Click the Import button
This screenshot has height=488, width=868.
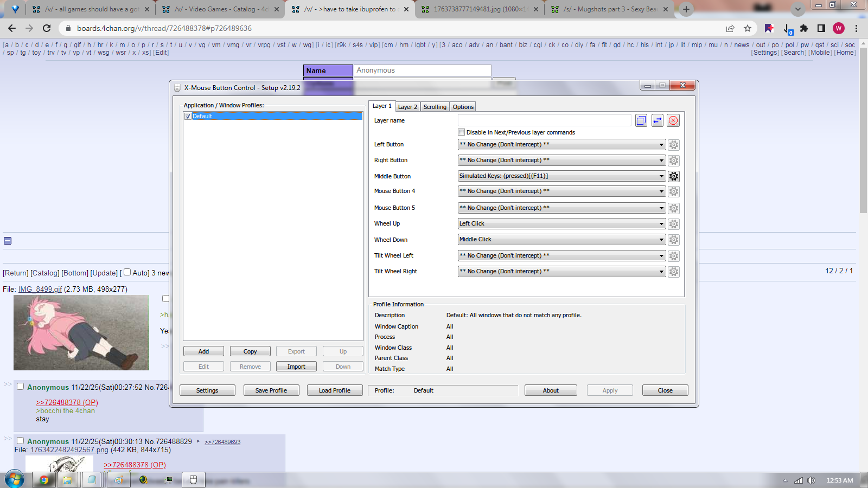pyautogui.click(x=296, y=367)
